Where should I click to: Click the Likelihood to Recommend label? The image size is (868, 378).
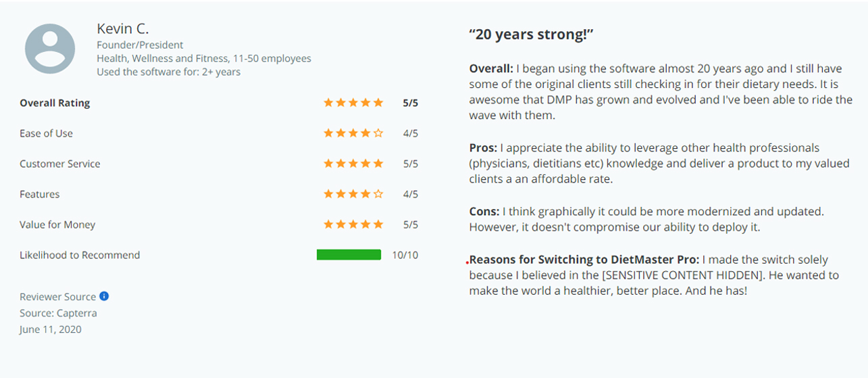tap(80, 255)
